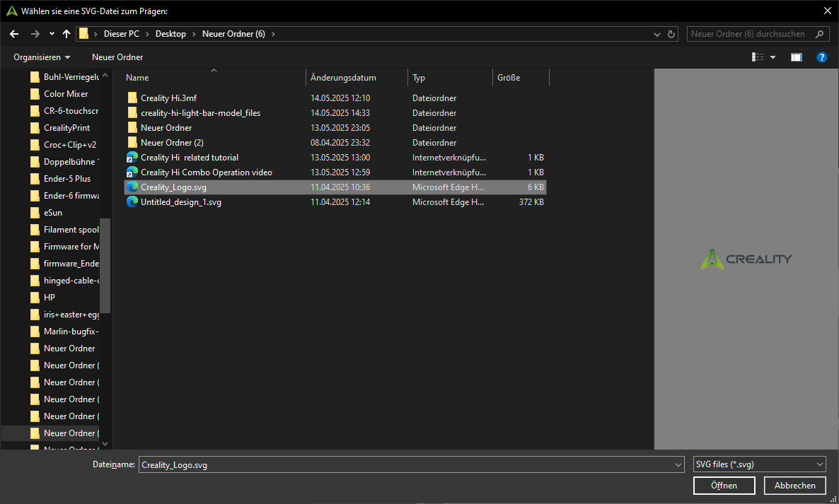The image size is (839, 504).
Task: Change the view layout icon
Action: [758, 57]
